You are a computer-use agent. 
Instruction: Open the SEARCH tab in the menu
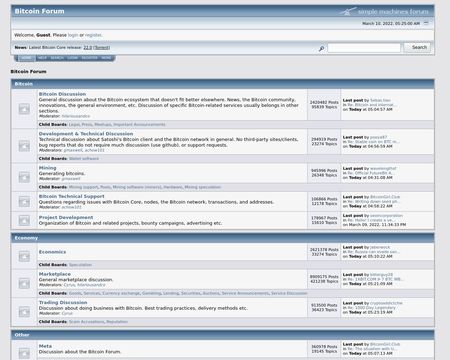click(x=57, y=58)
